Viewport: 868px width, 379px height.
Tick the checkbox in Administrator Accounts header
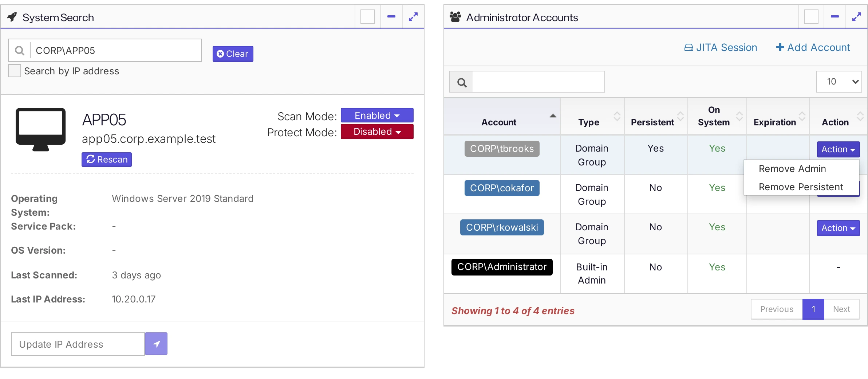click(811, 17)
